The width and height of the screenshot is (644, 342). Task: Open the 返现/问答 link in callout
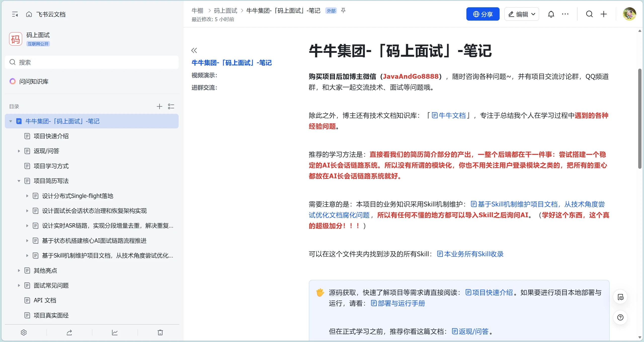[470, 331]
